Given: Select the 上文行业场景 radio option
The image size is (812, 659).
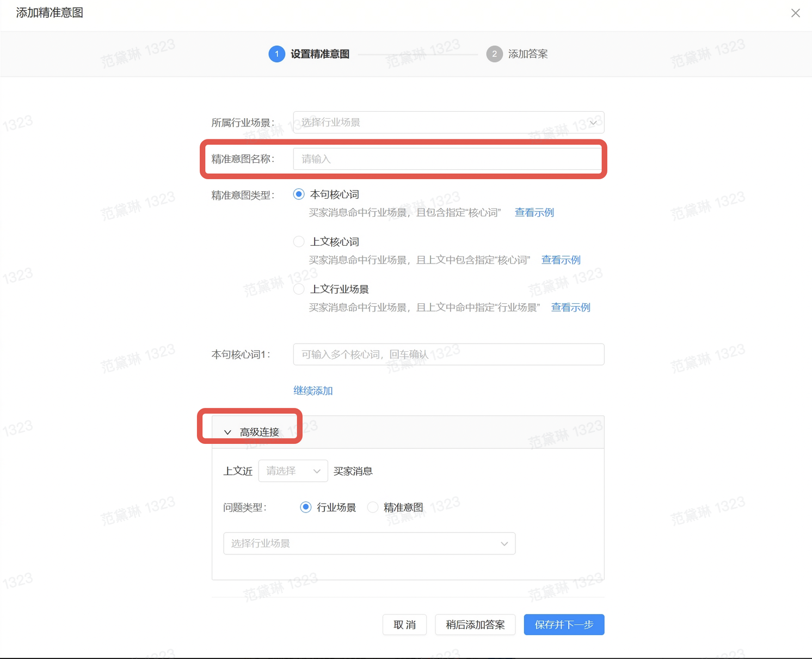Looking at the screenshot, I should click(299, 289).
